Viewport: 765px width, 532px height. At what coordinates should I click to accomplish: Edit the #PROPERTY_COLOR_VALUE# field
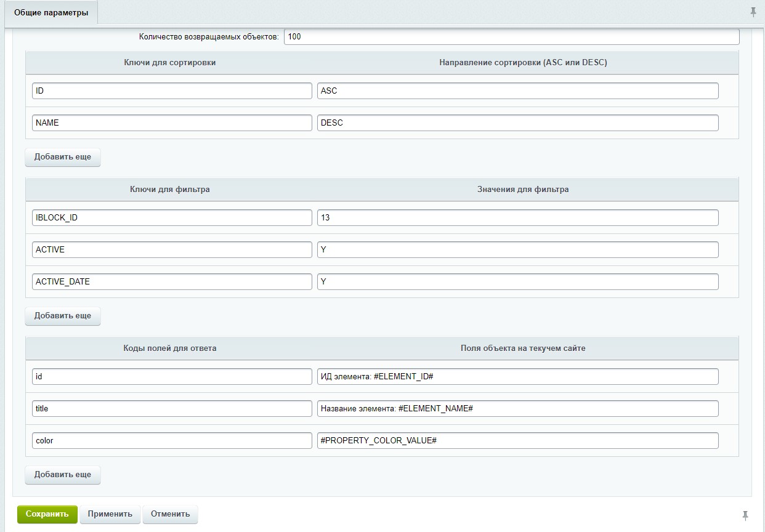(517, 440)
